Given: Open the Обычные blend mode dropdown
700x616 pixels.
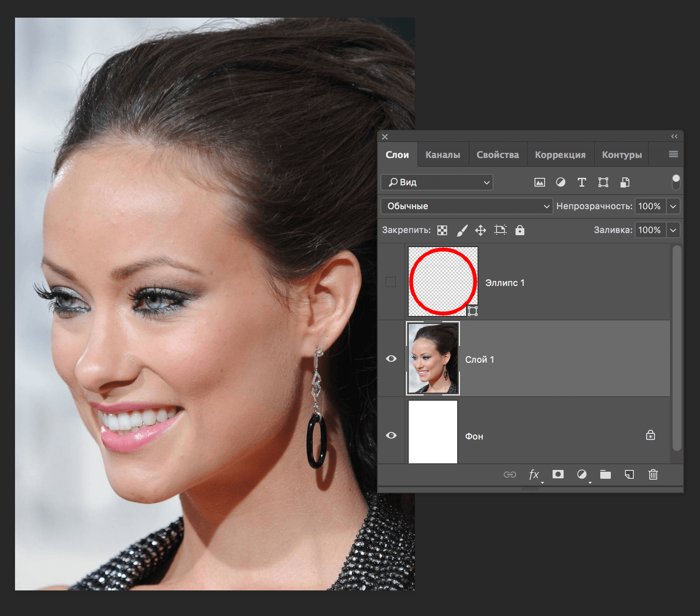Looking at the screenshot, I should pyautogui.click(x=467, y=206).
